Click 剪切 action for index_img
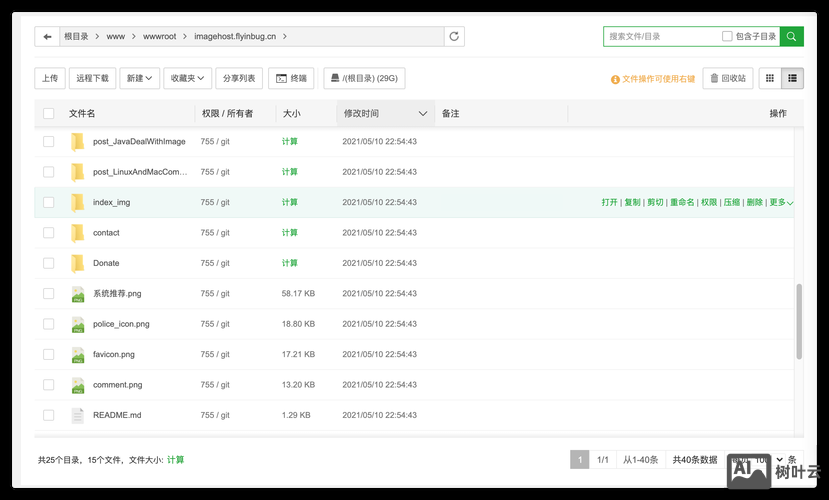The height and width of the screenshot is (500, 829). pos(655,202)
